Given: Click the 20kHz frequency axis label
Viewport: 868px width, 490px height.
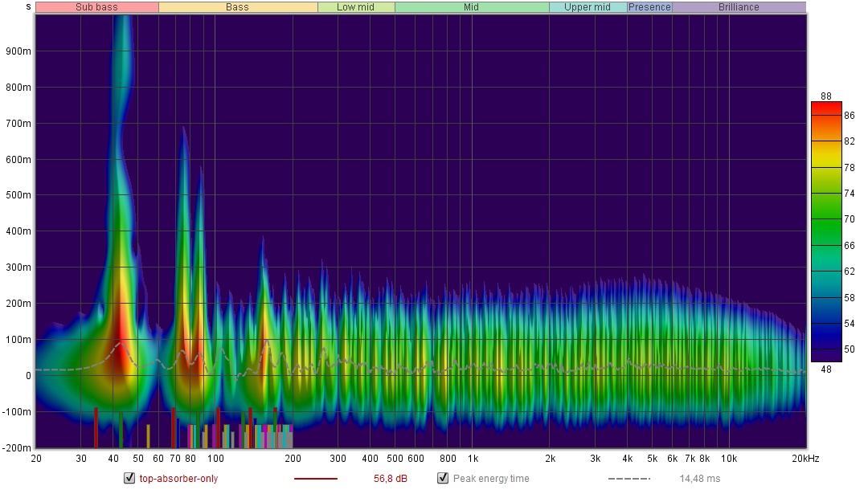Looking at the screenshot, I should [804, 459].
